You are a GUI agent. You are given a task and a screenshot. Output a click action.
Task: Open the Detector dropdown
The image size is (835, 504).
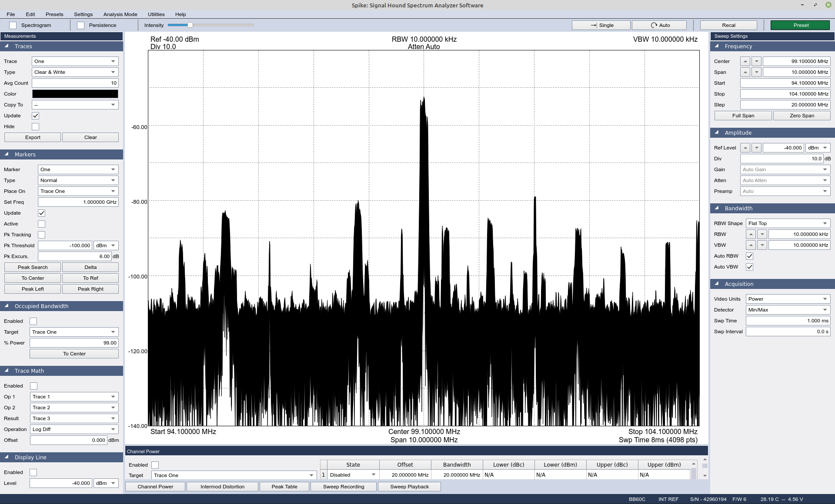point(788,309)
